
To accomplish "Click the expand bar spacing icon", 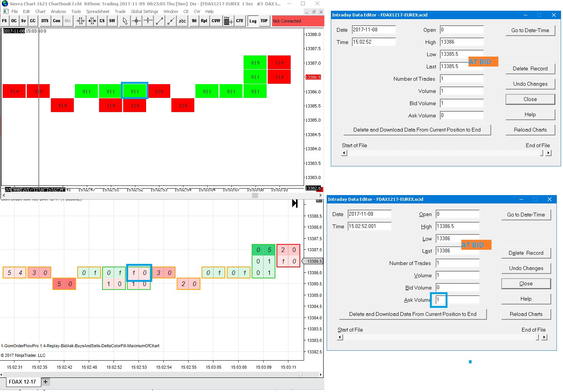I will 92,21.
